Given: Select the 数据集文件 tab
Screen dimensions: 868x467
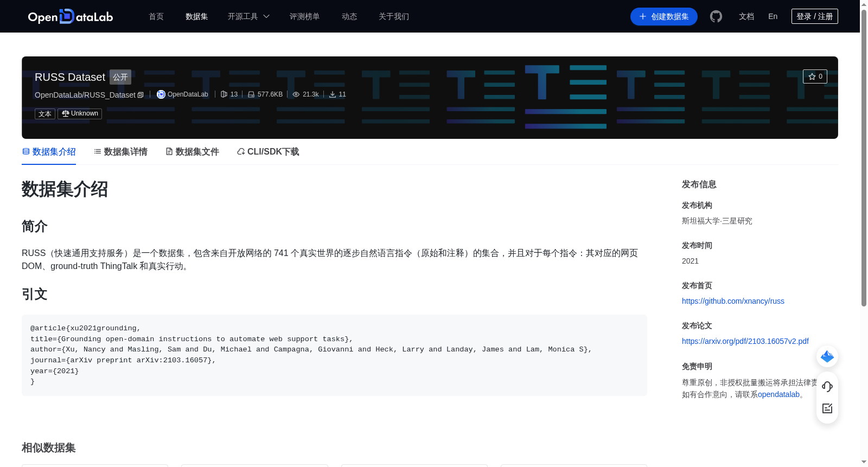Looking at the screenshot, I should tap(192, 152).
